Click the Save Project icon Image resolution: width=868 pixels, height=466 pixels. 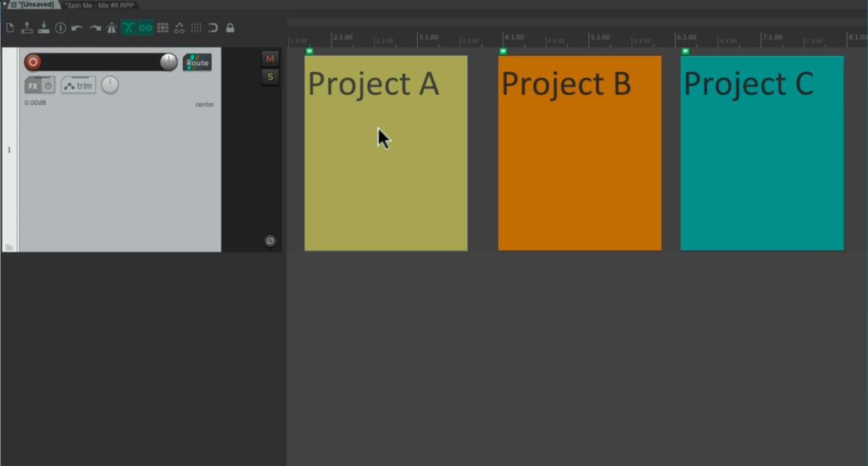click(44, 28)
